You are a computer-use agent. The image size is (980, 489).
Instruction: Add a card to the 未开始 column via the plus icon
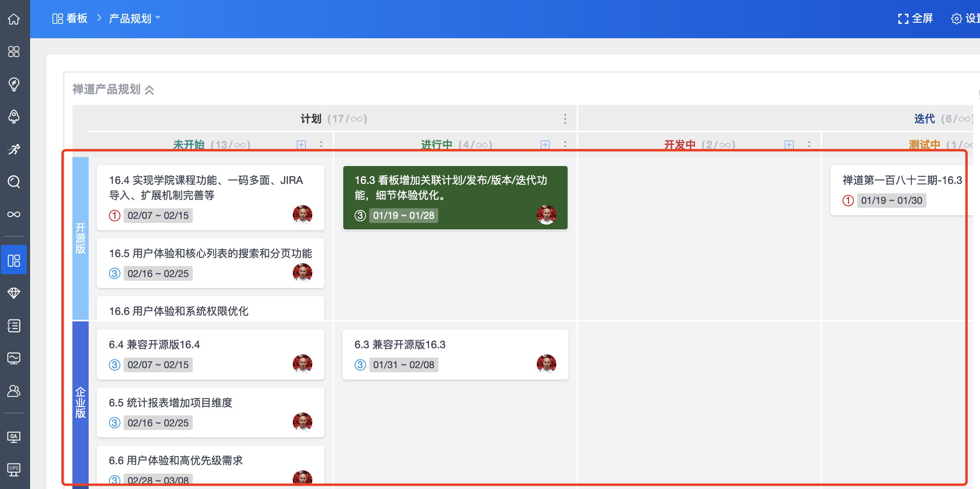tap(301, 145)
